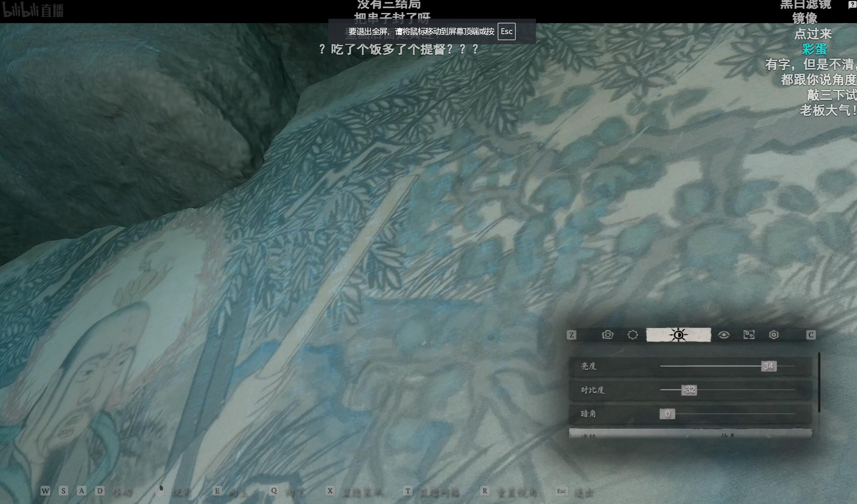Click the W movement key hint
The width and height of the screenshot is (857, 504).
pyautogui.click(x=45, y=491)
